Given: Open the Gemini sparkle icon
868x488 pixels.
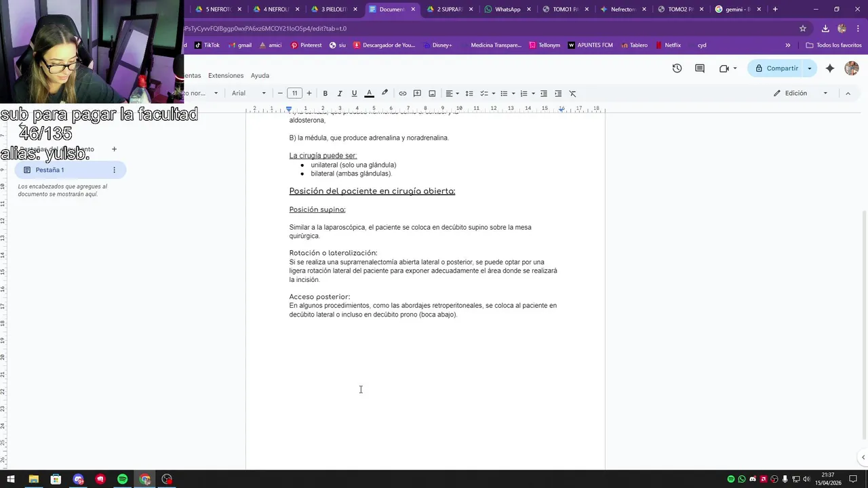Looking at the screenshot, I should (830, 68).
